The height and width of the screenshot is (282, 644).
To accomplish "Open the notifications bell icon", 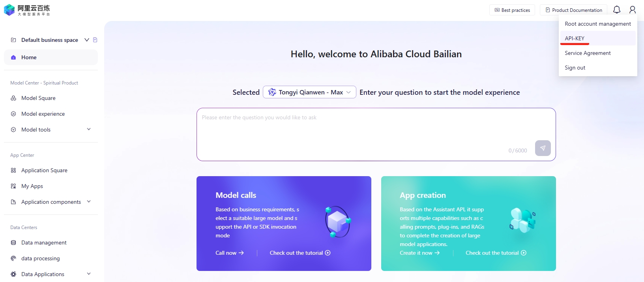I will 617,10.
